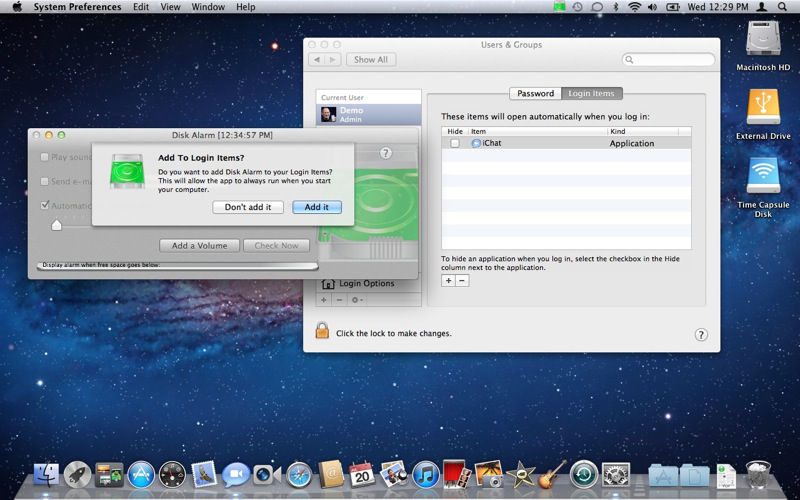This screenshot has height=500, width=800.
Task: Open Photo Booth from the Dock
Action: (x=457, y=474)
